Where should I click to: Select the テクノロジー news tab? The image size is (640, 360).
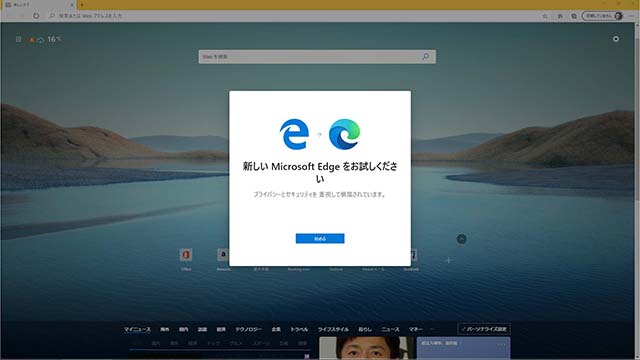pos(248,329)
